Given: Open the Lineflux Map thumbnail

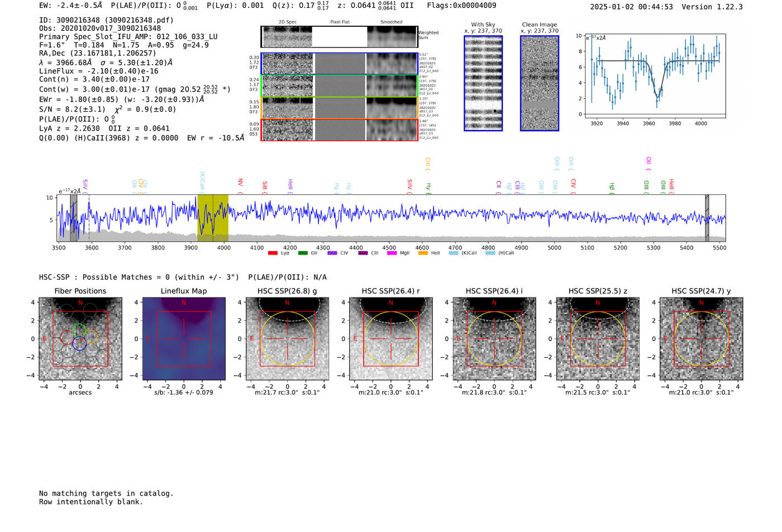Looking at the screenshot, I should tap(184, 338).
